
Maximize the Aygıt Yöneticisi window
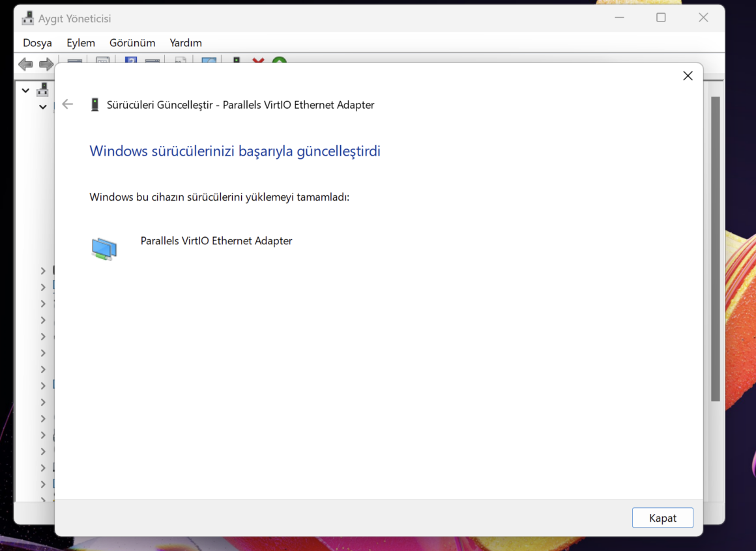pyautogui.click(x=661, y=18)
